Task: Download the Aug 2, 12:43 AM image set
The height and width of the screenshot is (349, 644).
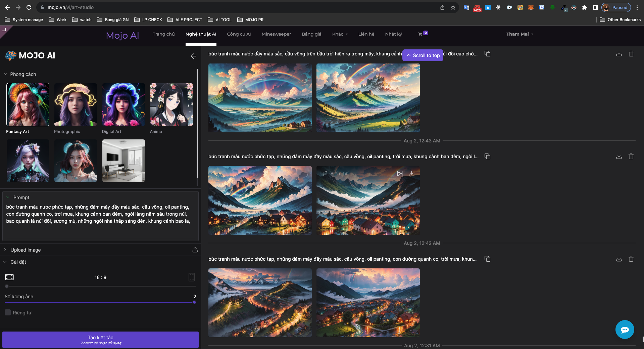Action: tap(619, 54)
